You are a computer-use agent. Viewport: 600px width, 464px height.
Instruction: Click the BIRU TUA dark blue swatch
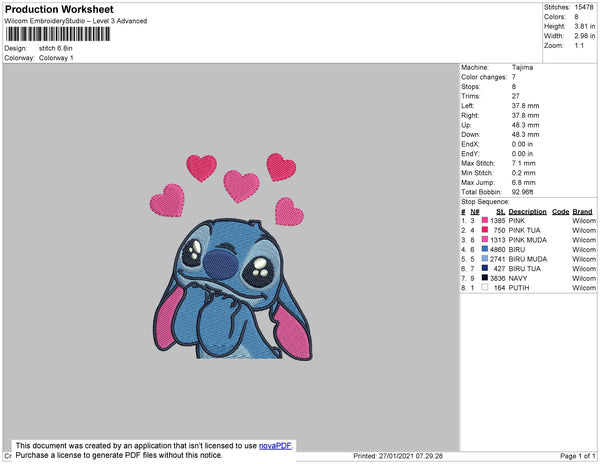[x=485, y=268]
